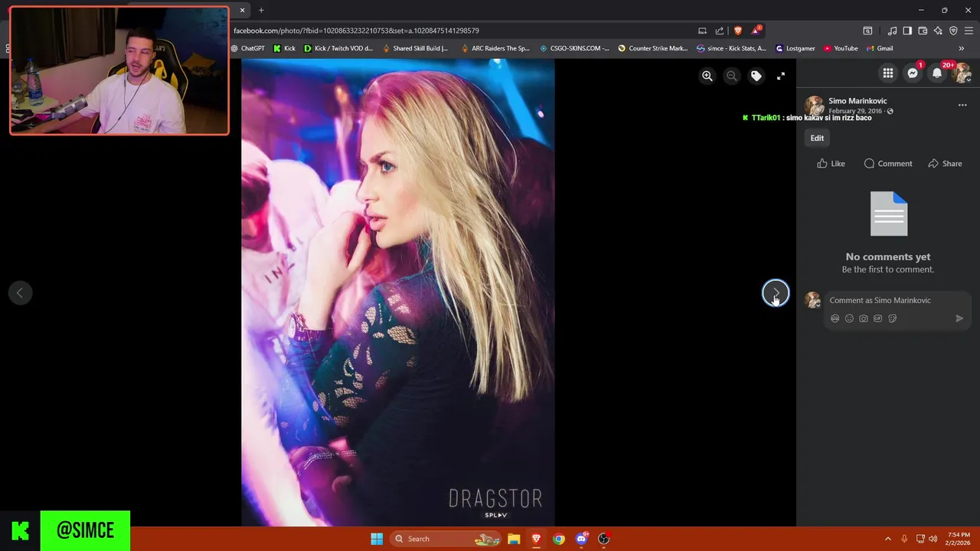Open the Kick bookmark

coord(284,48)
